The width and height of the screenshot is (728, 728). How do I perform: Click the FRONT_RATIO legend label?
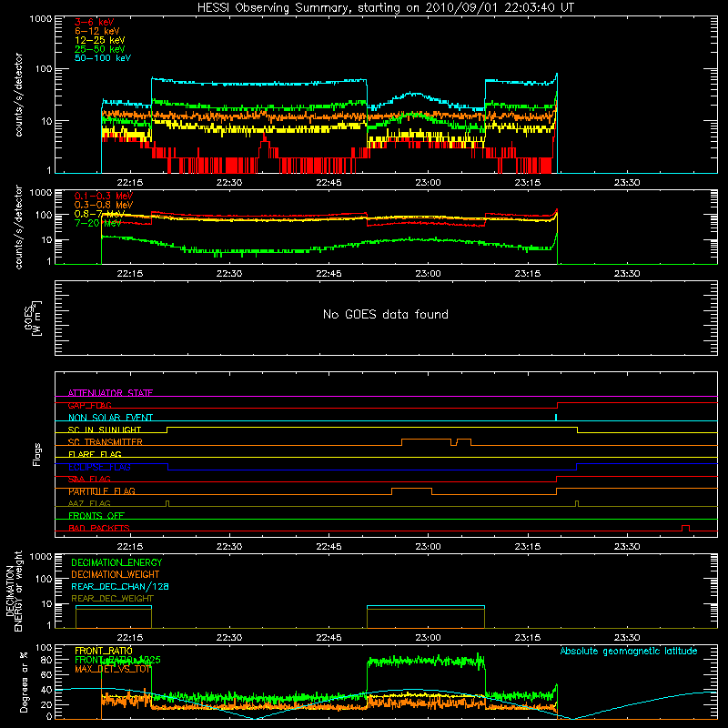click(x=104, y=651)
